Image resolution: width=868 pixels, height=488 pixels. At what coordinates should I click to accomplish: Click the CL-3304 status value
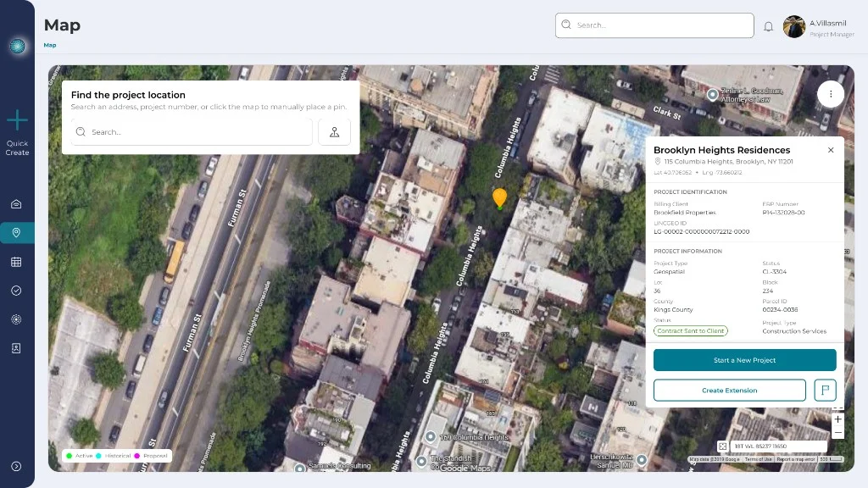point(775,272)
